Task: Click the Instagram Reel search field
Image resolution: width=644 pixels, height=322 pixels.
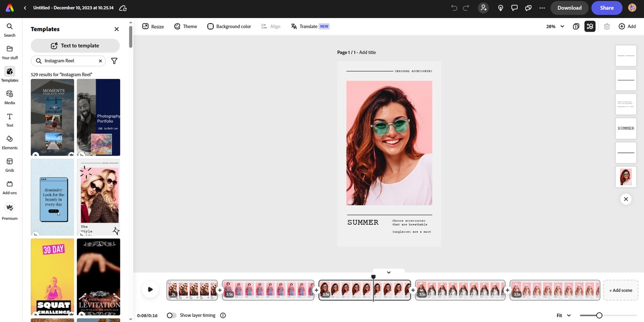Action: tap(68, 61)
